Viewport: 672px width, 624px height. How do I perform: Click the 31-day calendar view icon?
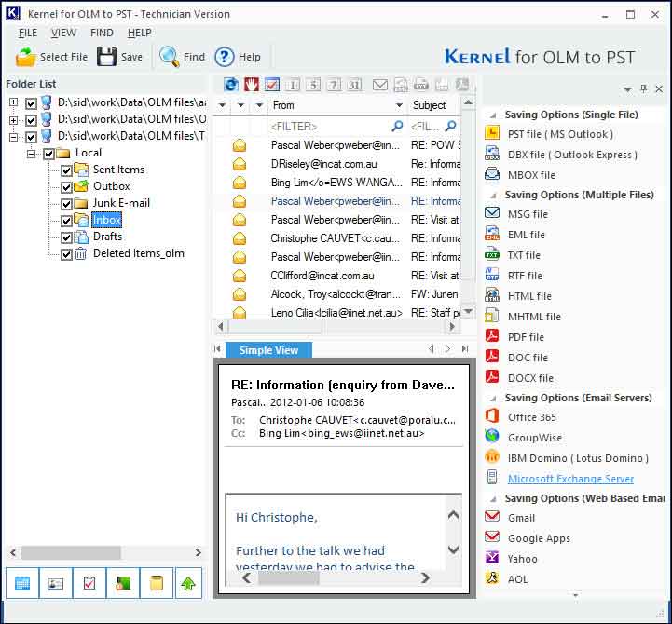click(x=354, y=85)
